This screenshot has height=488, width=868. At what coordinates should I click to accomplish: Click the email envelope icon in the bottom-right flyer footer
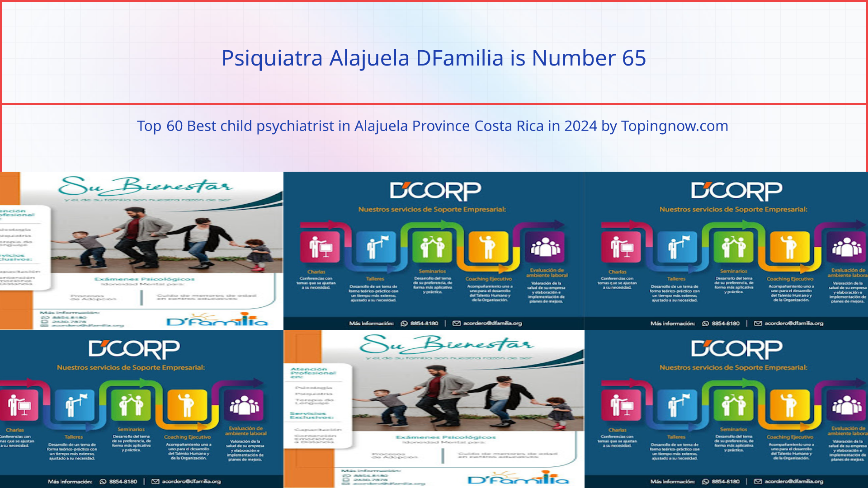tap(758, 481)
